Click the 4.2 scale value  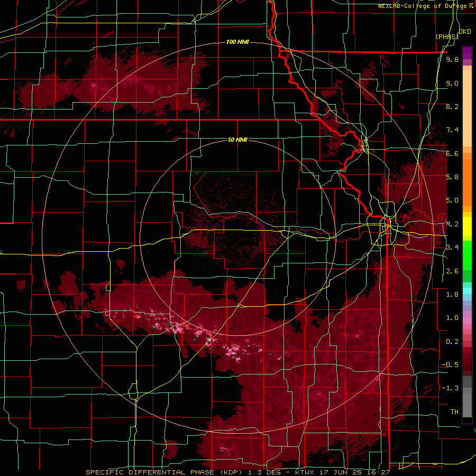[x=452, y=224]
